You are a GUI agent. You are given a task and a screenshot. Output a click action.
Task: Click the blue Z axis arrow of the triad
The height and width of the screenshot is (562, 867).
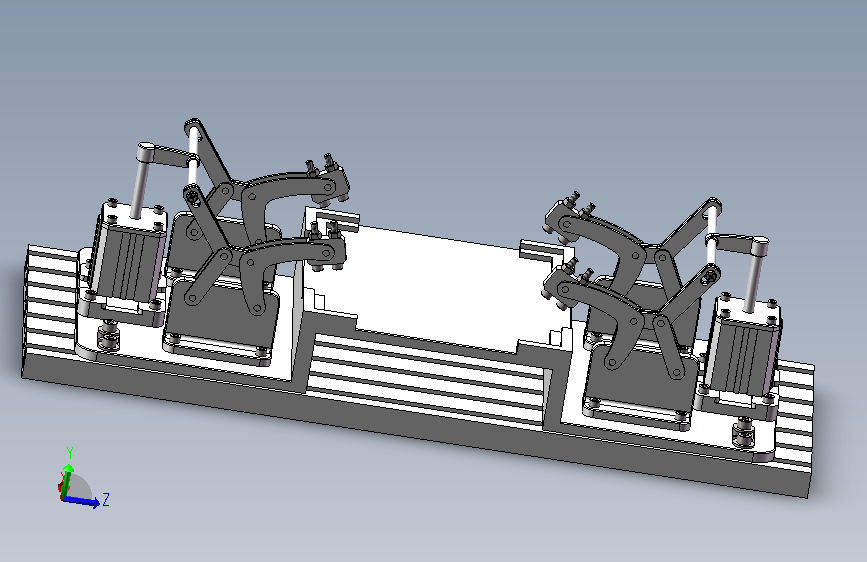(82, 501)
